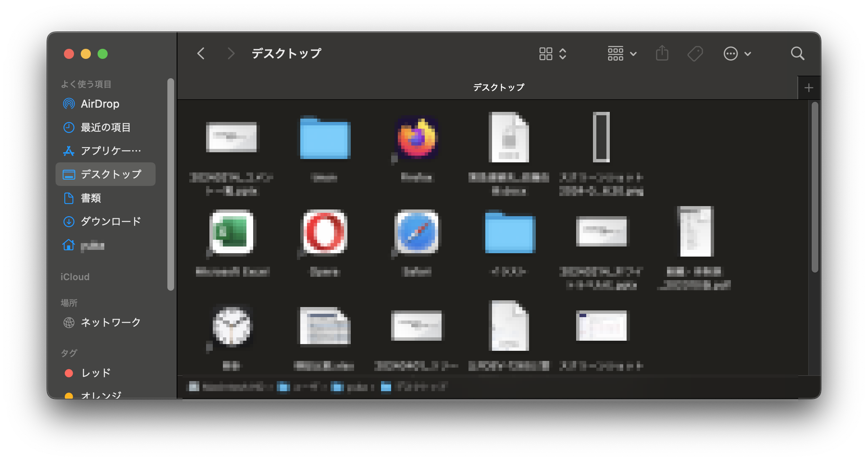Image resolution: width=868 pixels, height=461 pixels.
Task: Open アプリケーション in the sidebar
Action: pyautogui.click(x=105, y=151)
